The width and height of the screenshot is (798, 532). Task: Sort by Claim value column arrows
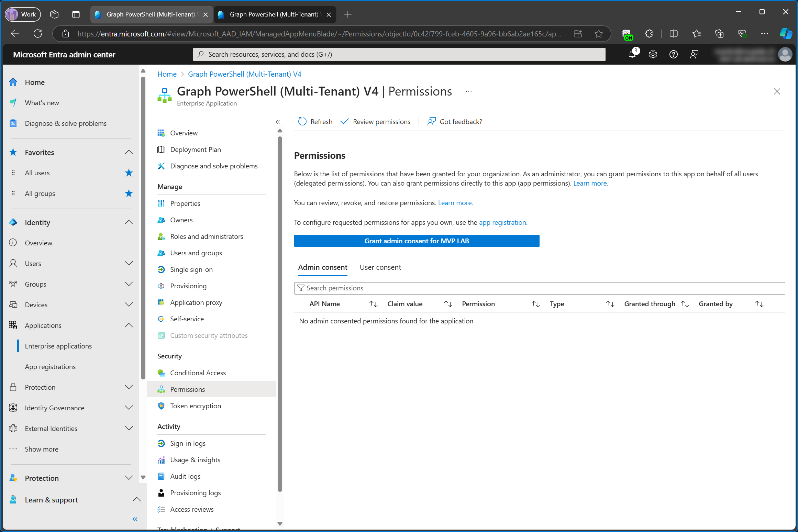coord(448,304)
